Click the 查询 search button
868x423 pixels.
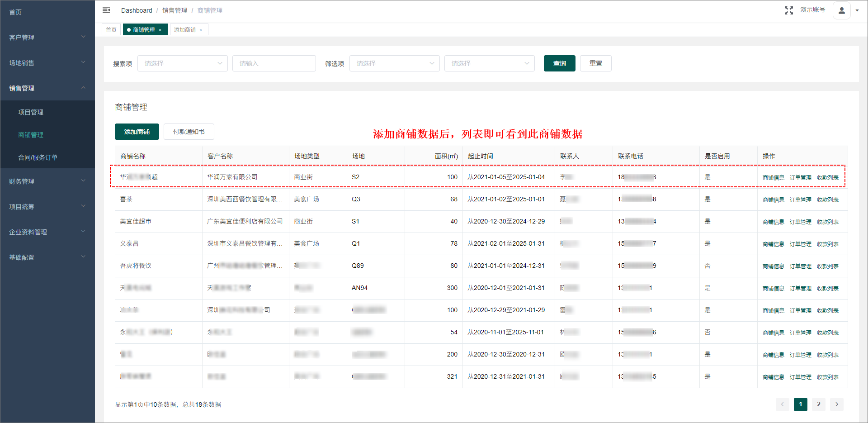[560, 63]
